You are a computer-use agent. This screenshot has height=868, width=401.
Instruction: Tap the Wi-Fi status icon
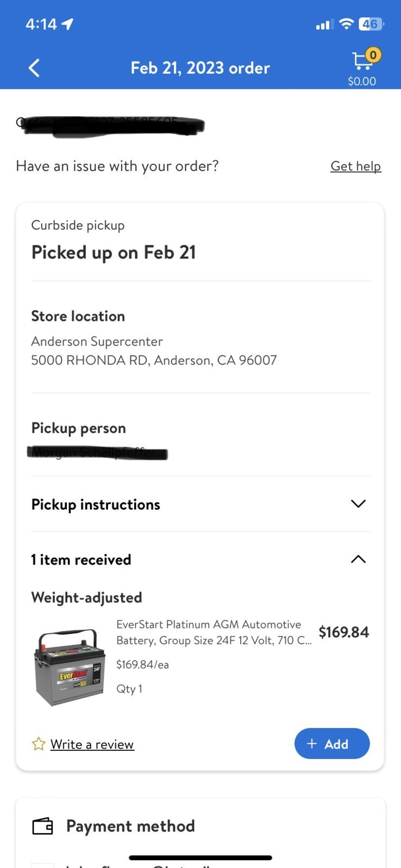[346, 24]
